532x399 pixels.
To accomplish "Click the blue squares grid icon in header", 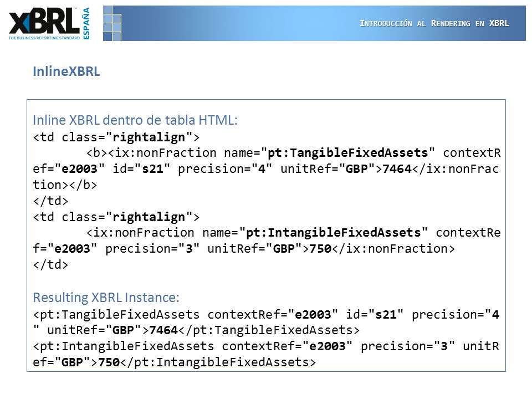I will (x=112, y=23).
